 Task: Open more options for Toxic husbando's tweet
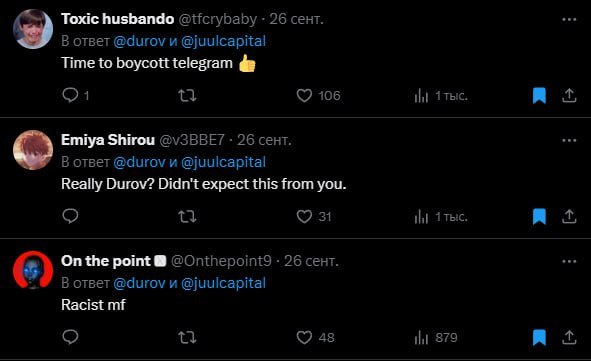[569, 19]
